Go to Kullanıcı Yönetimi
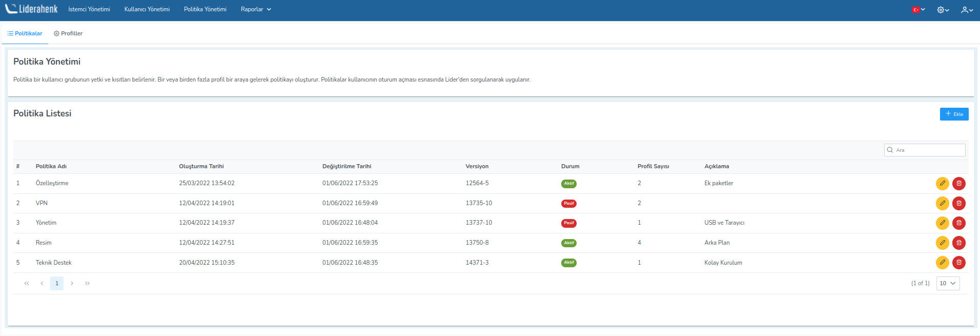This screenshot has height=336, width=980. click(x=147, y=9)
